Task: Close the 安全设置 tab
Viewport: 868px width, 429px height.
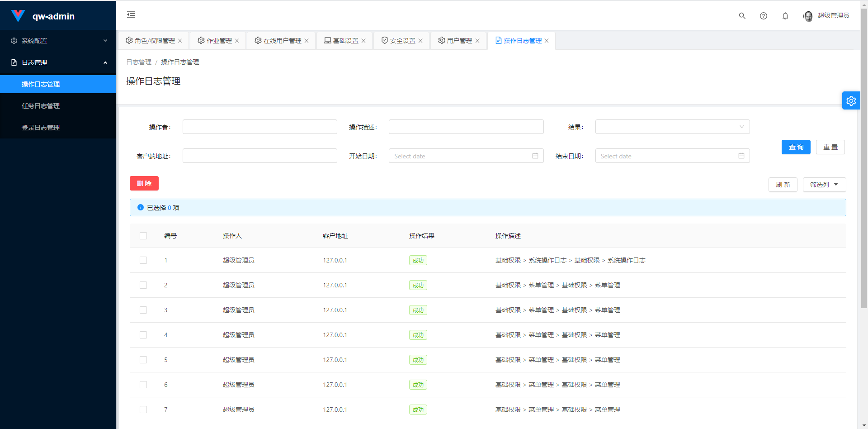Action: click(x=420, y=41)
